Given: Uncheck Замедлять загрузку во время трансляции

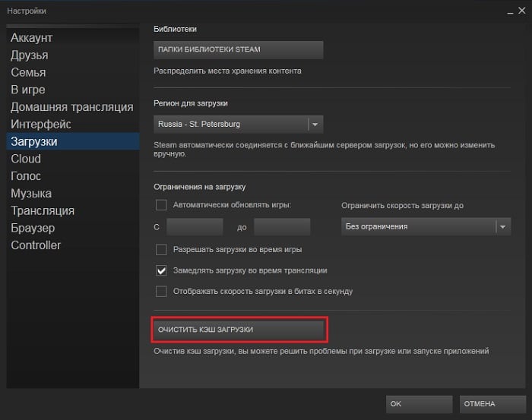Looking at the screenshot, I should coord(161,270).
